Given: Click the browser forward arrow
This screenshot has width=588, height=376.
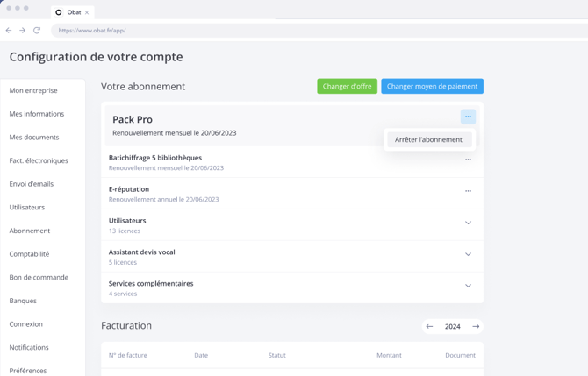Looking at the screenshot, I should 23,31.
